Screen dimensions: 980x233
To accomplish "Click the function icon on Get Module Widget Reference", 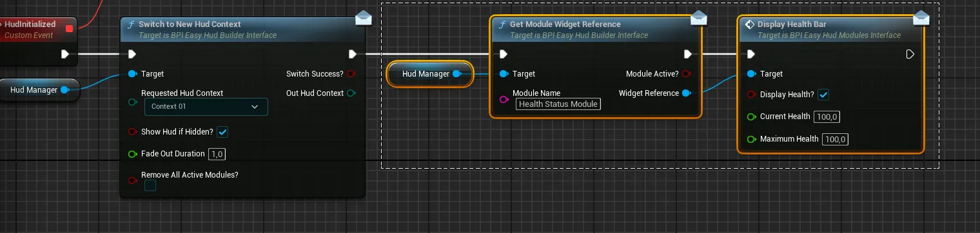I will [502, 24].
